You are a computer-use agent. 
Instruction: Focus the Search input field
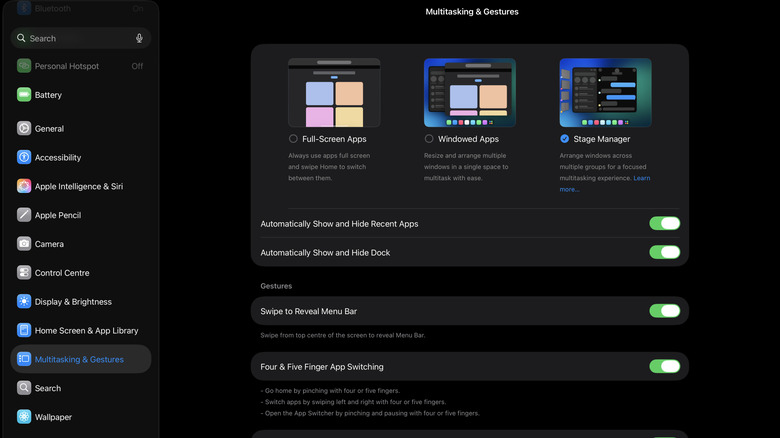pos(81,38)
